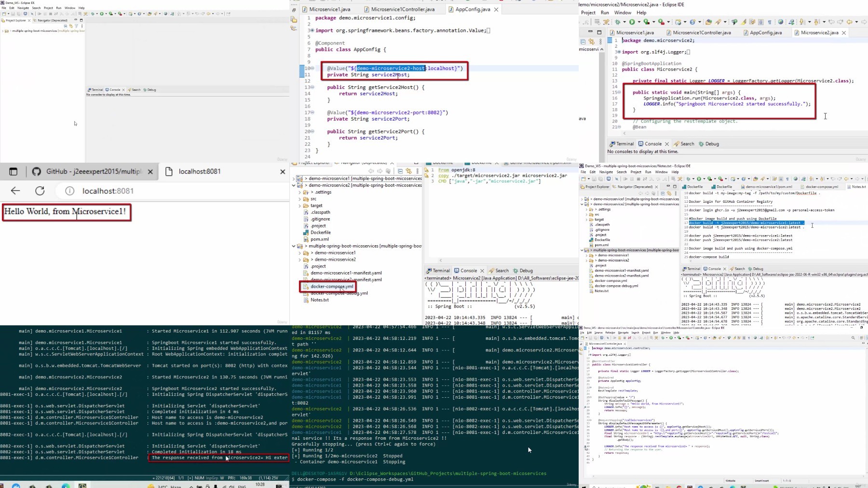
Task: Click the Next Annotation arrow icon
Action: (802, 22)
